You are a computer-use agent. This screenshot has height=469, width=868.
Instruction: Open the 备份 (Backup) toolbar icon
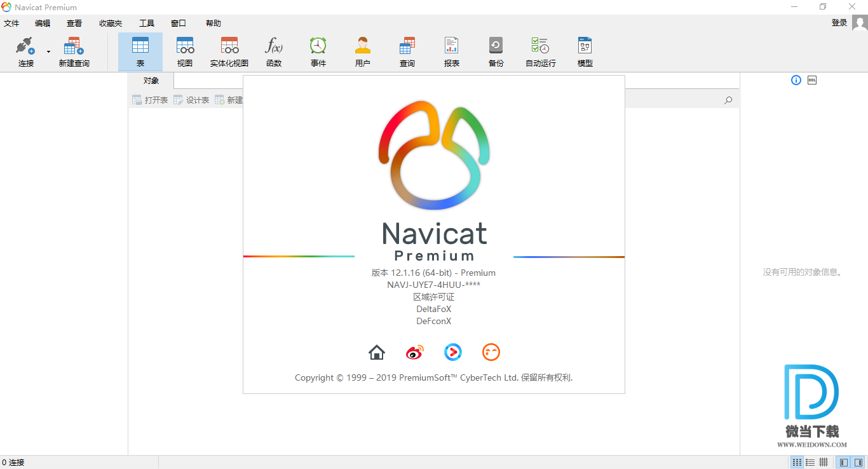[x=496, y=51]
